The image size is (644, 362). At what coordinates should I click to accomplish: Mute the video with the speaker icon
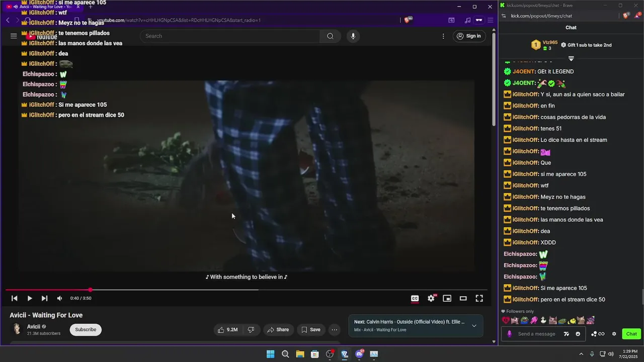59,298
